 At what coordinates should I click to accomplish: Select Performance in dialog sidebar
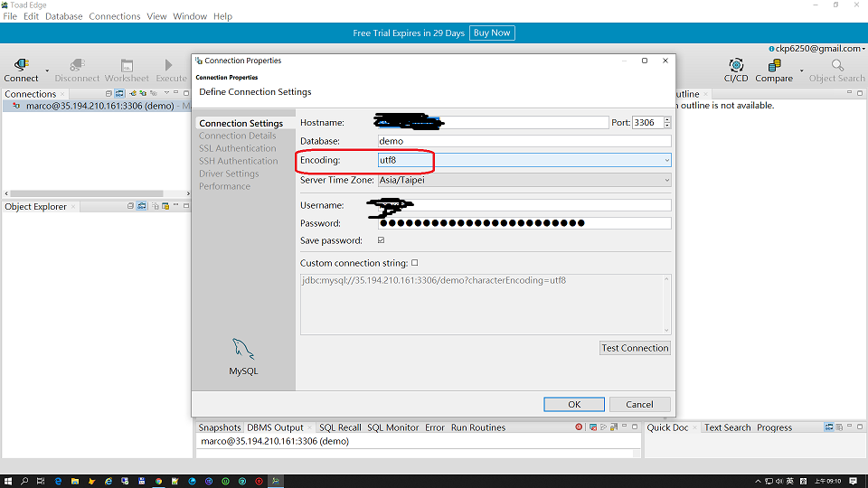[225, 186]
